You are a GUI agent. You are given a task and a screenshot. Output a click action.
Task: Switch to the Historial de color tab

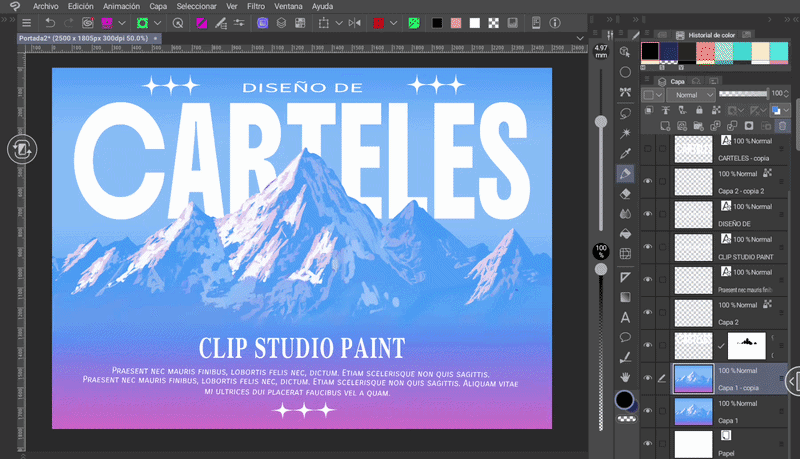(706, 35)
